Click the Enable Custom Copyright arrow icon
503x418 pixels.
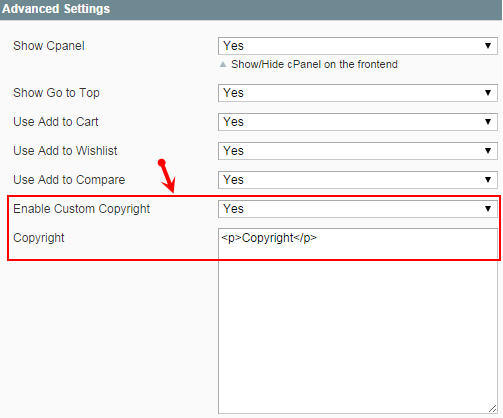tap(488, 209)
